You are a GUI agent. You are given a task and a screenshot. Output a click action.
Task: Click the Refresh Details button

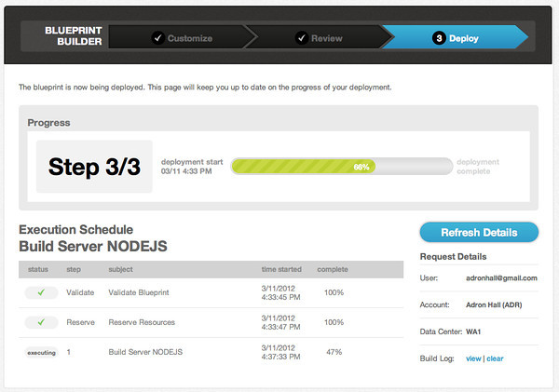479,233
